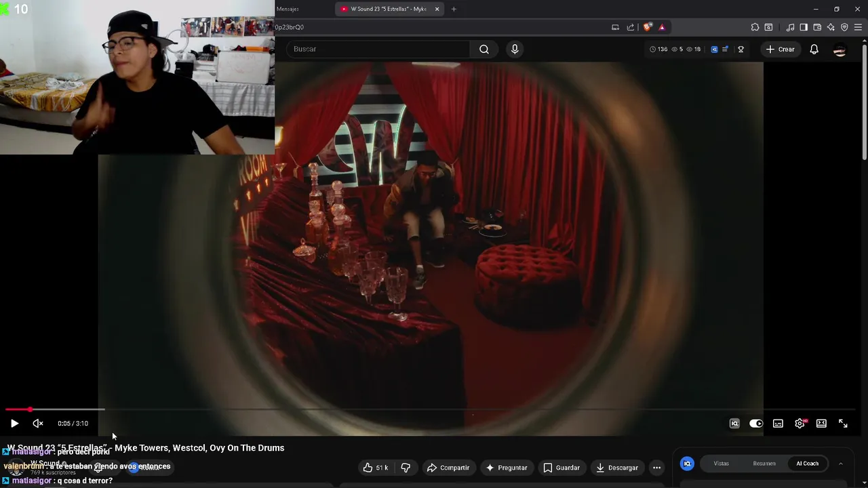Screen dimensions: 868x488
Task: Select the W Sound 23 browser tab
Action: (x=389, y=9)
